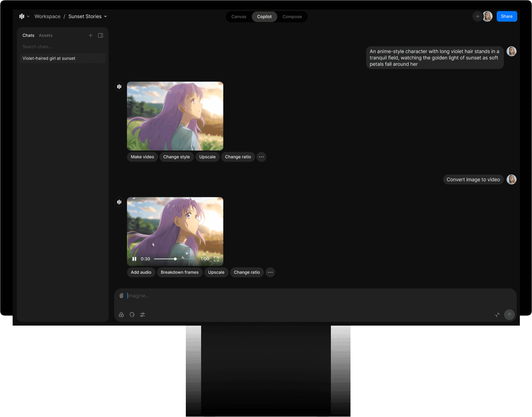Click the send arrow button
532x417 pixels.
tap(509, 315)
